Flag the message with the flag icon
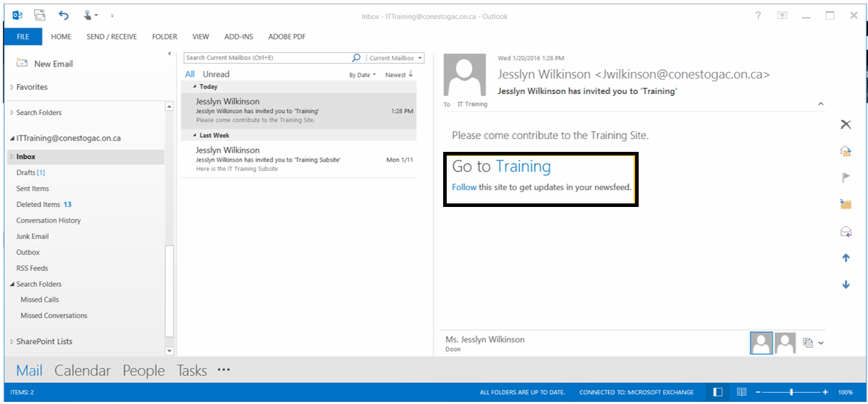Screen dimensions: 868x404 [x=845, y=178]
